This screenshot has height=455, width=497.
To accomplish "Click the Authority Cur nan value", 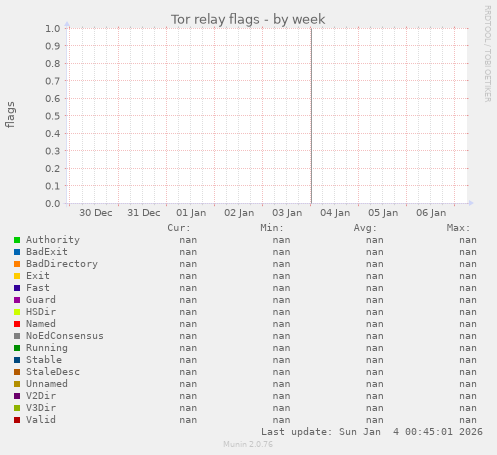I will tap(188, 240).
